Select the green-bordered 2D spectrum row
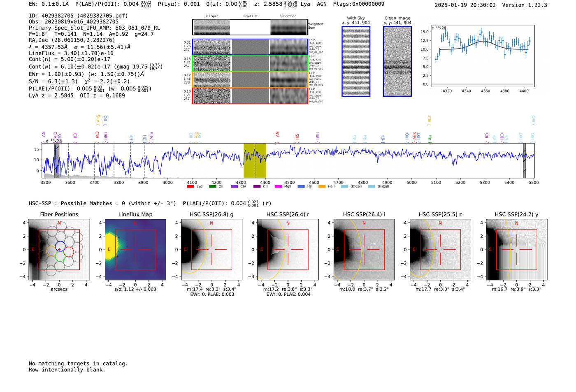 tap(250, 63)
